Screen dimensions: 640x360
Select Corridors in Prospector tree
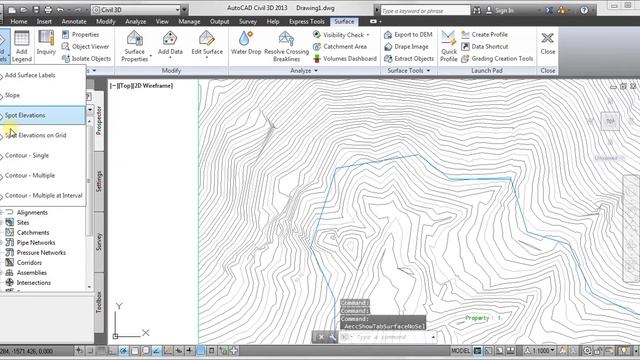[29, 262]
